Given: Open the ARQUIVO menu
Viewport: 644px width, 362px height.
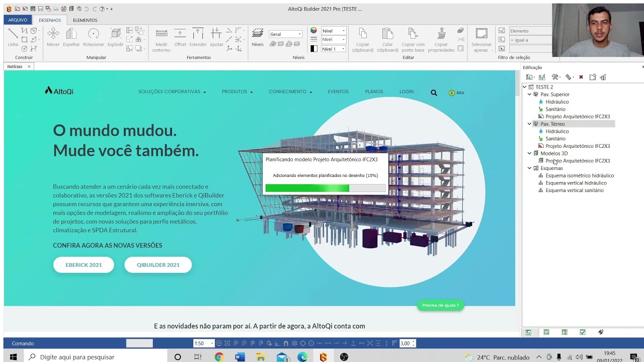Looking at the screenshot, I should [18, 20].
